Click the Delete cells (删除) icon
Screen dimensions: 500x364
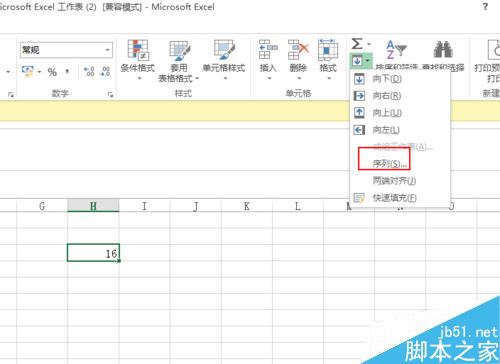point(298,49)
